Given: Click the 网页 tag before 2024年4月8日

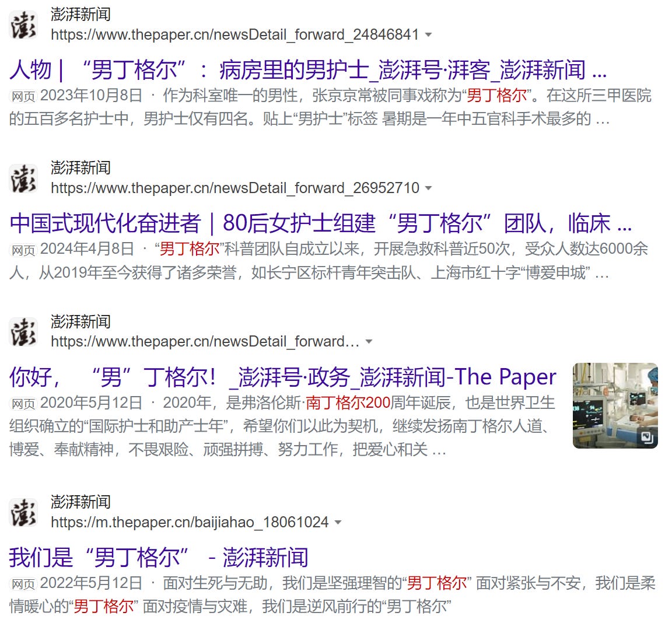Looking at the screenshot, I should [23, 250].
